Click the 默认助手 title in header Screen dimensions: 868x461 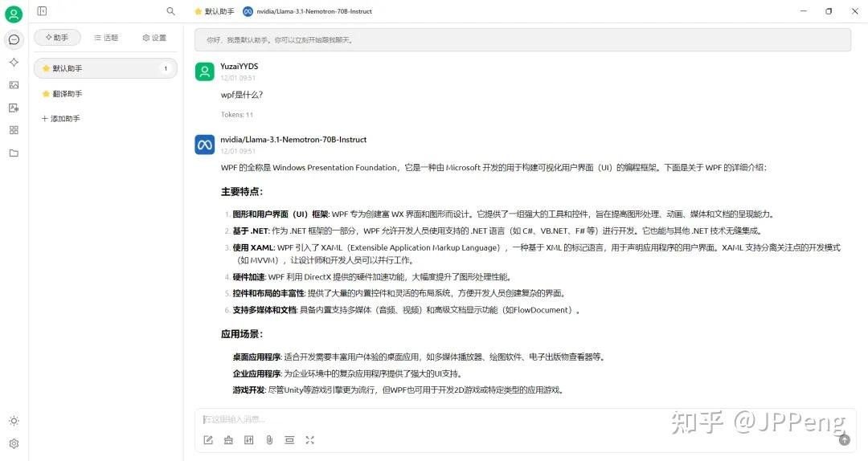coord(215,11)
